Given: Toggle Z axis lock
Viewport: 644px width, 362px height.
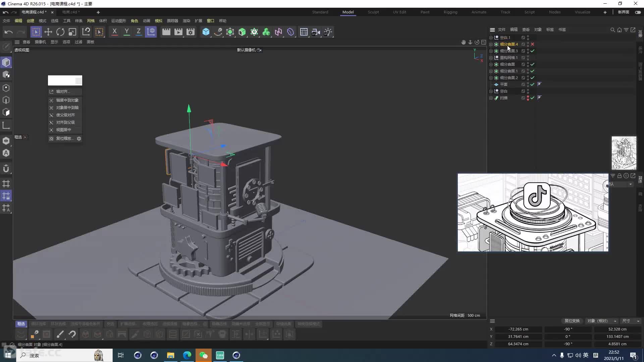Looking at the screenshot, I should [x=139, y=32].
